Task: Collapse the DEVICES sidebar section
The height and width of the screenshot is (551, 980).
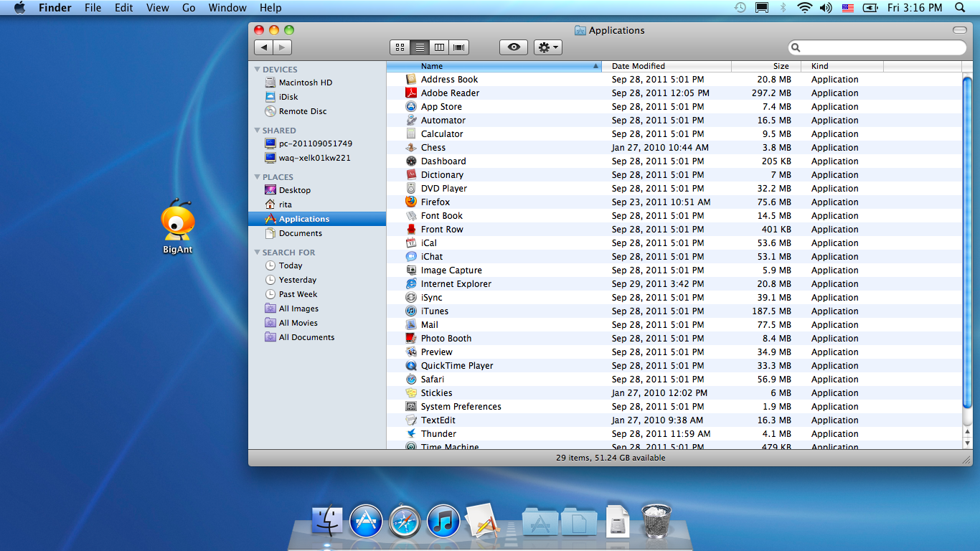Action: point(258,70)
